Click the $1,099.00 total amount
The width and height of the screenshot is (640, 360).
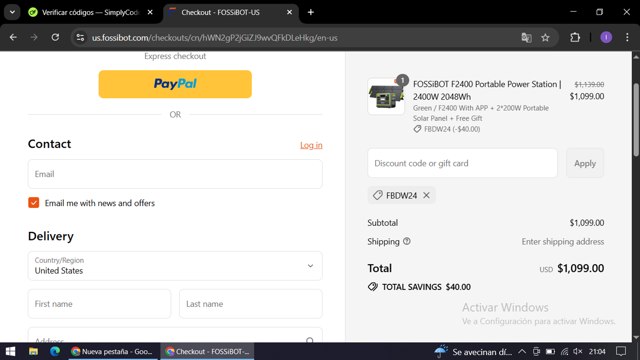click(580, 268)
